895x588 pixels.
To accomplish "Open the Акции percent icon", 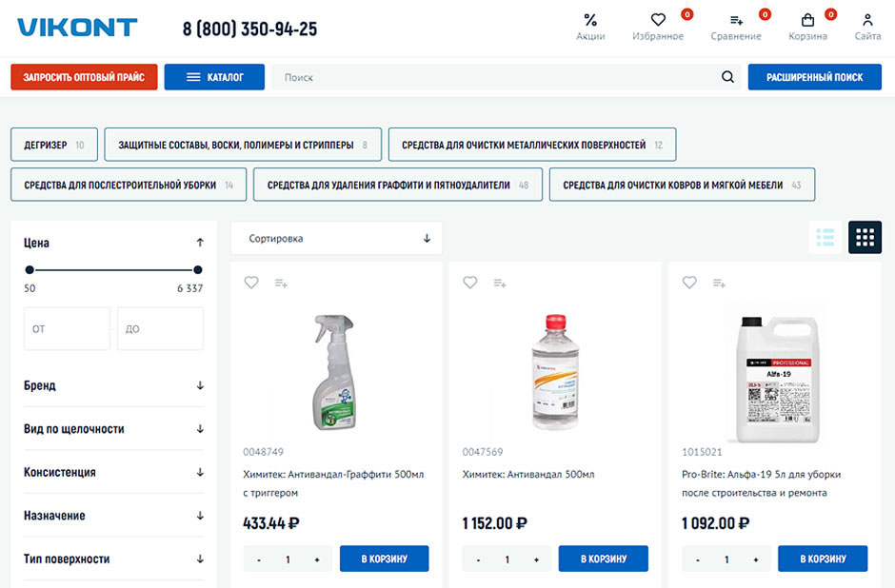I will (x=590, y=20).
